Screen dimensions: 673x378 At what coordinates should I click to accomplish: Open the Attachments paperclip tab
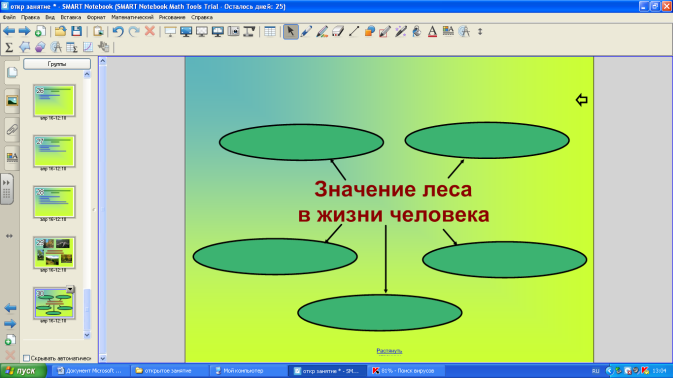pyautogui.click(x=12, y=129)
